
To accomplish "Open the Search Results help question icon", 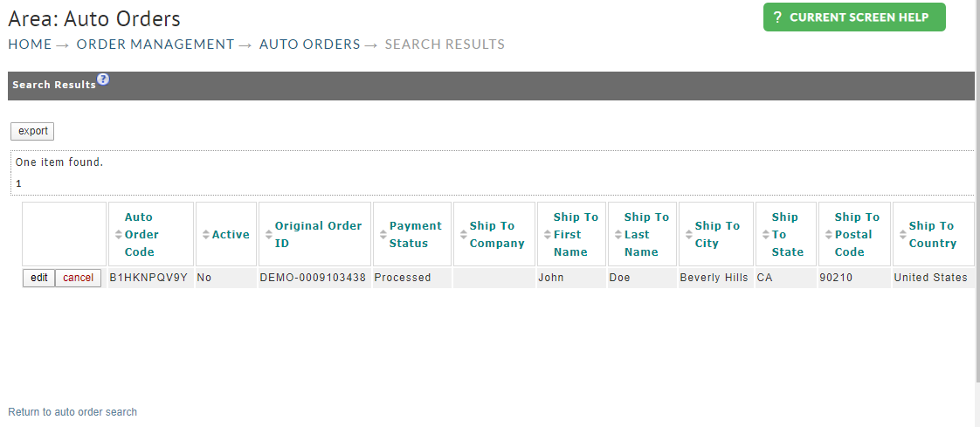I will (103, 79).
